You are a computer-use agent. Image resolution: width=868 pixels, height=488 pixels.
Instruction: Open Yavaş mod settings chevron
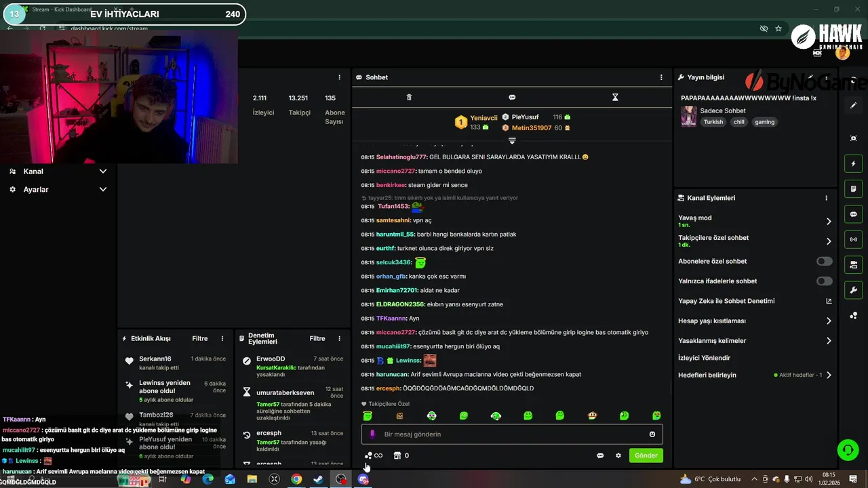click(x=829, y=221)
